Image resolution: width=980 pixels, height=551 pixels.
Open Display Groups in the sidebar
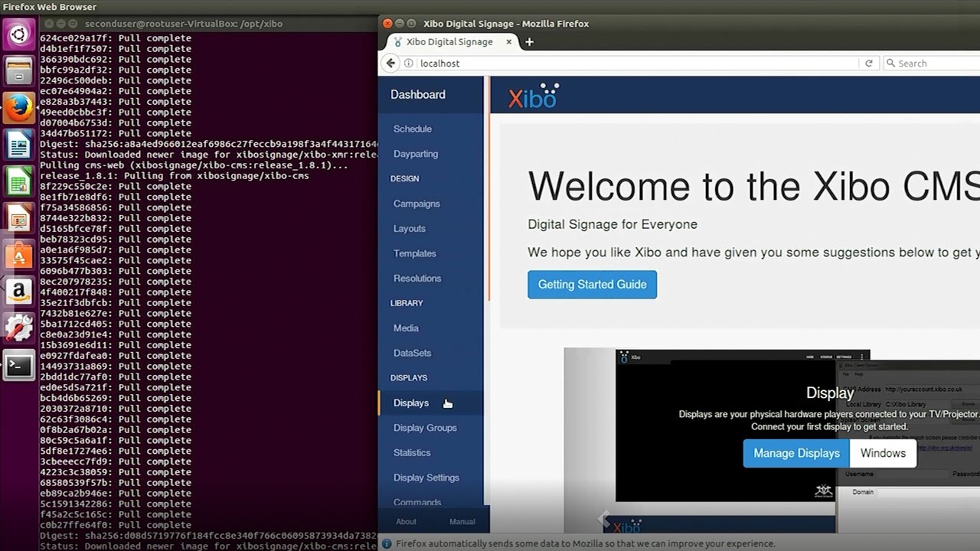pyautogui.click(x=425, y=428)
